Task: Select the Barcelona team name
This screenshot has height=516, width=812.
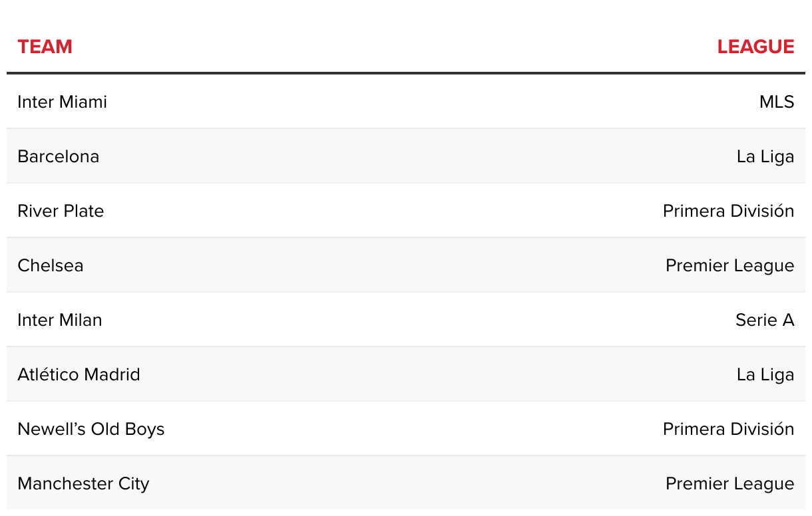Action: tap(58, 156)
